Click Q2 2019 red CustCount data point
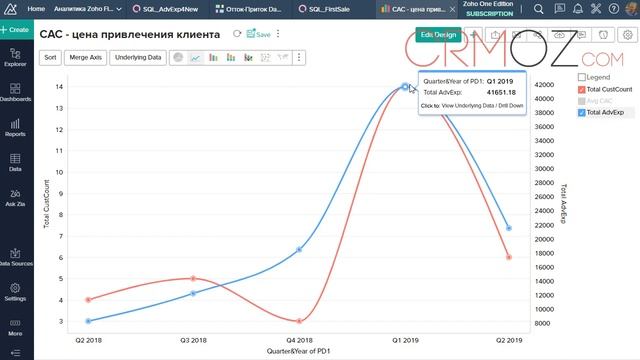640x360 pixels. [509, 257]
